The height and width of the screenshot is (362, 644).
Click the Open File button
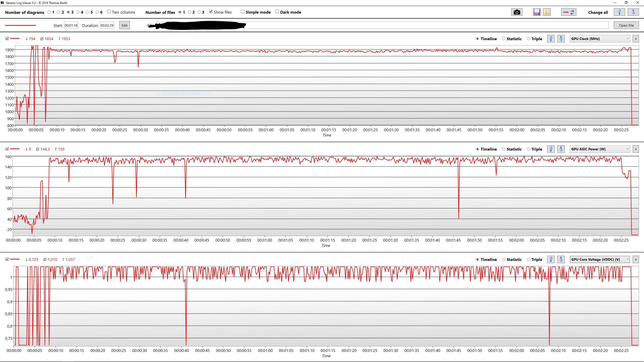pyautogui.click(x=626, y=25)
